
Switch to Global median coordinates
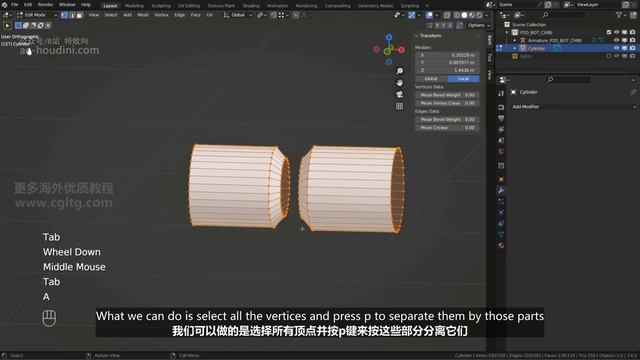[x=431, y=78]
